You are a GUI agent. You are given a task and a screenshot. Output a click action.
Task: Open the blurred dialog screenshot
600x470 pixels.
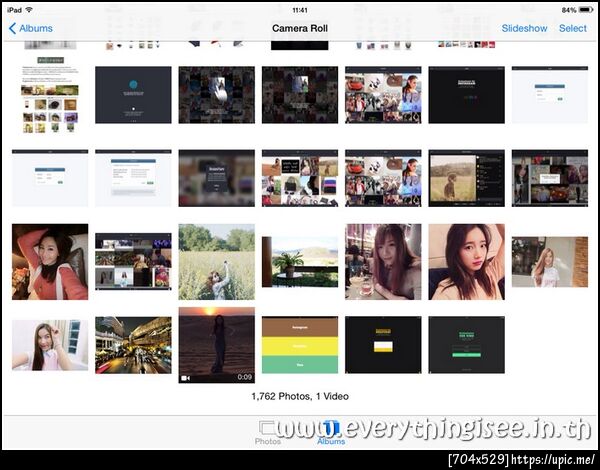[217, 178]
